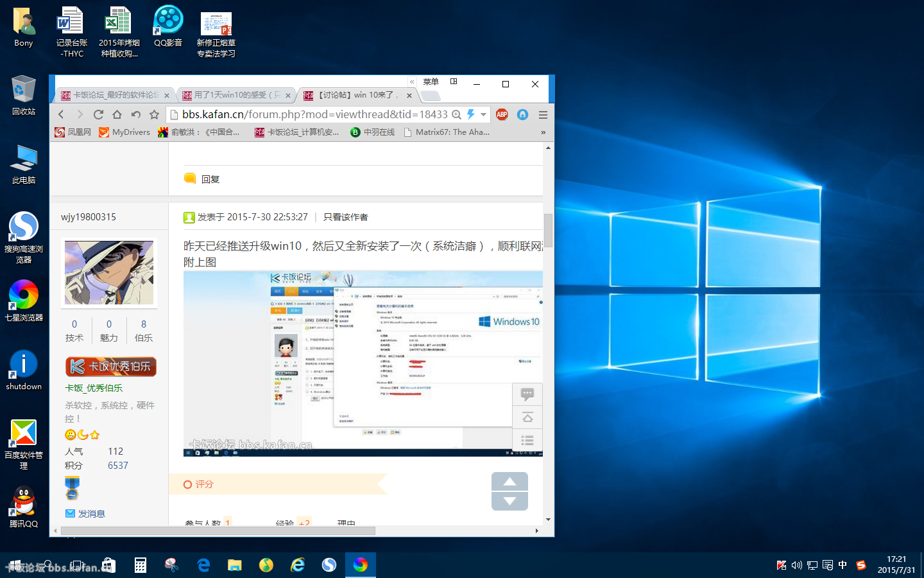Image resolution: width=924 pixels, height=578 pixels.
Task: Launch 七星浏览器 desktop shortcut
Action: pyautogui.click(x=24, y=301)
